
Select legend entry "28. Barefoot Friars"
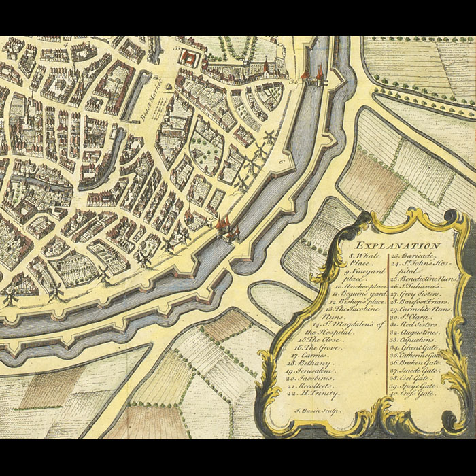coord(420,302)
